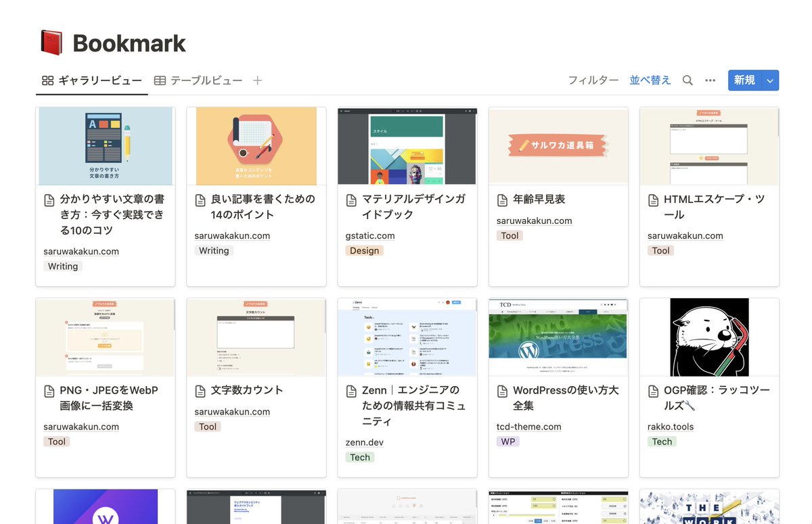Click page icon beside OGP確認：ラッコツールズ
Screen dimensions: 812x524
(653, 391)
